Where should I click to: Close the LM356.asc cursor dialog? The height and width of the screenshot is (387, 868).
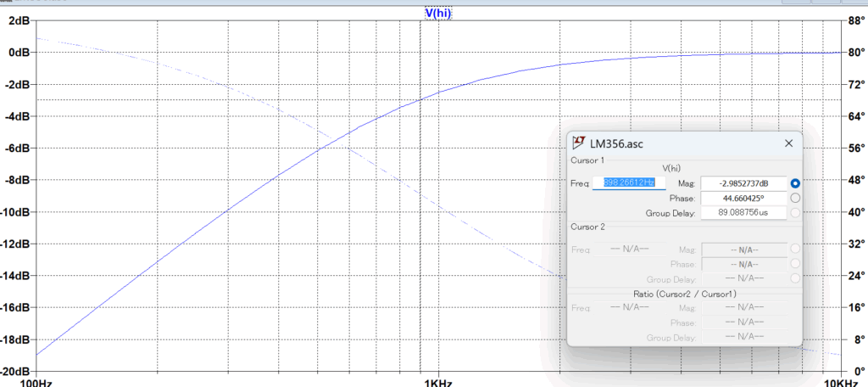pyautogui.click(x=788, y=143)
